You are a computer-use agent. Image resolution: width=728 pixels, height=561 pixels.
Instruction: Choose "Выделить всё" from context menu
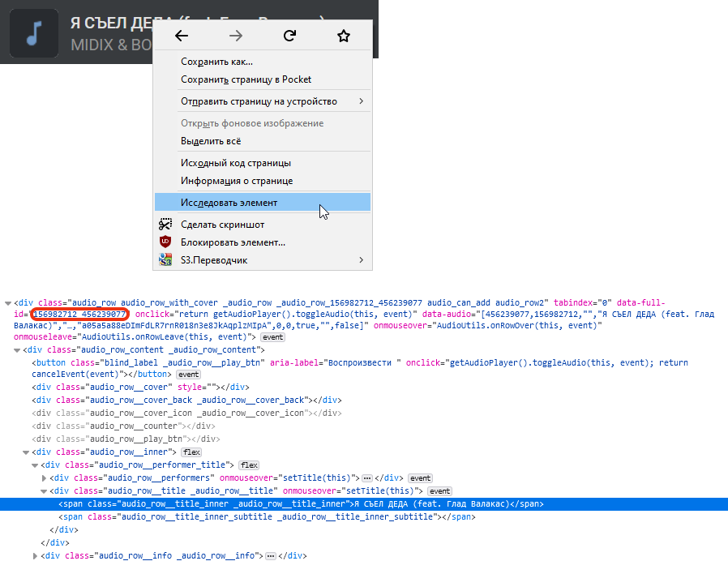(211, 141)
